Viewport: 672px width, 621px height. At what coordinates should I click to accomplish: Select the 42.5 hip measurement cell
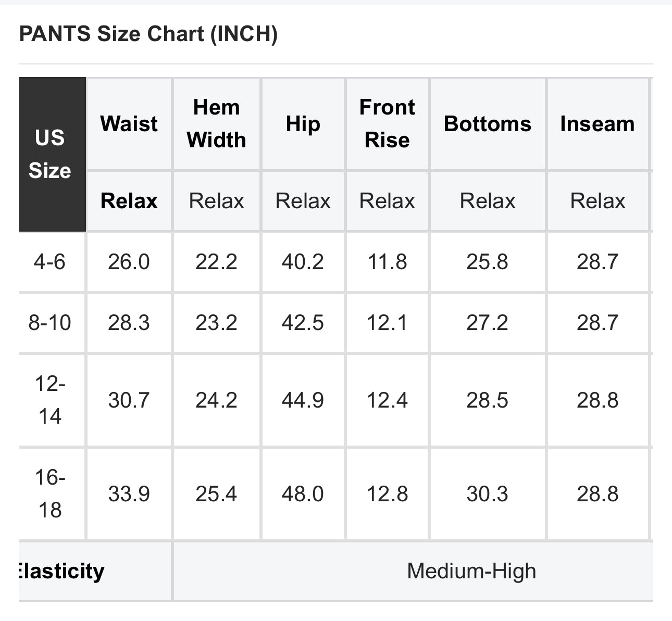(x=303, y=323)
